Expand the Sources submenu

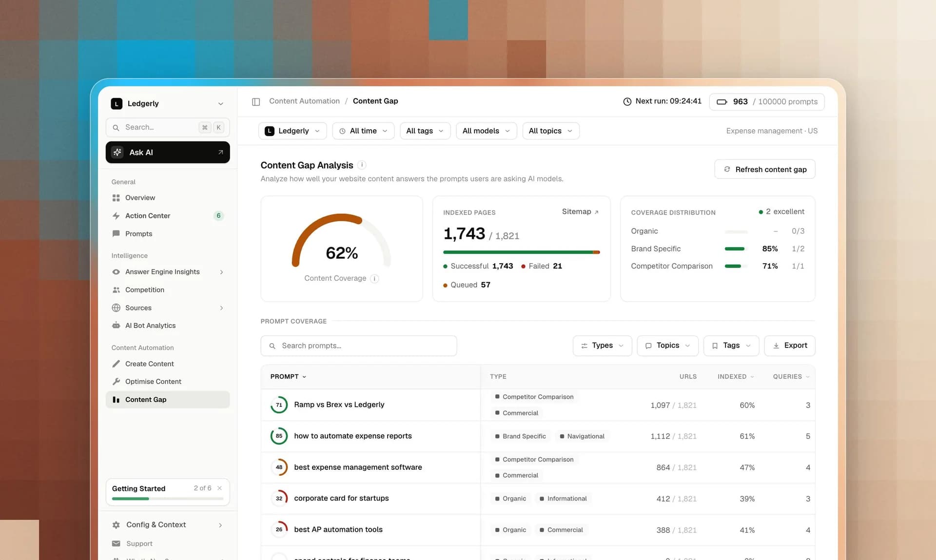(x=221, y=308)
